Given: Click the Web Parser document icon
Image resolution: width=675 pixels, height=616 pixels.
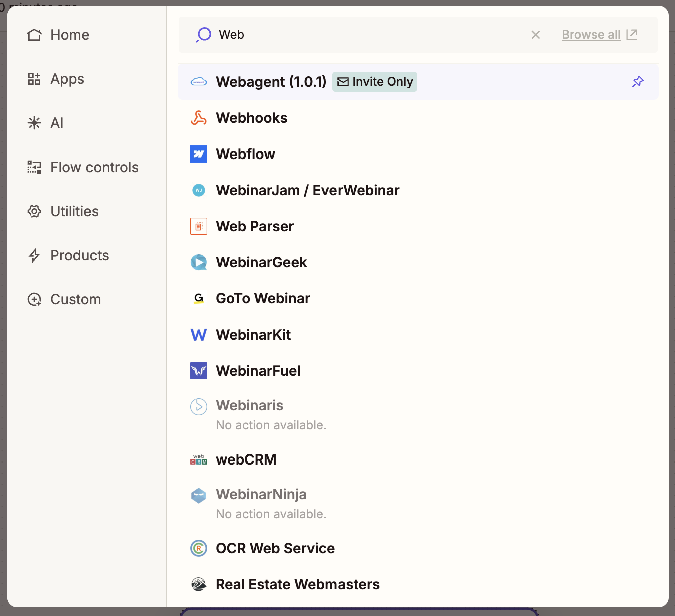Looking at the screenshot, I should (x=199, y=226).
